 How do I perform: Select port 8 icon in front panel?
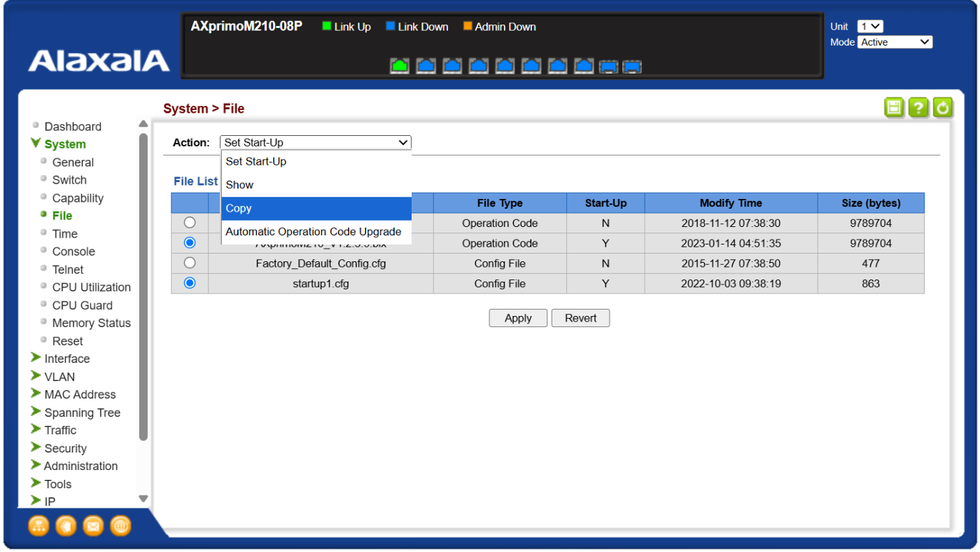point(584,66)
